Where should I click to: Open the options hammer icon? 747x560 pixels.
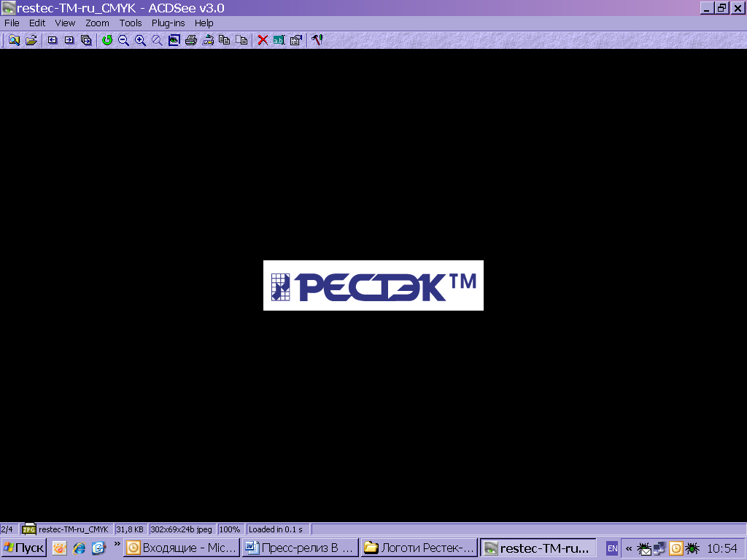[x=317, y=41]
